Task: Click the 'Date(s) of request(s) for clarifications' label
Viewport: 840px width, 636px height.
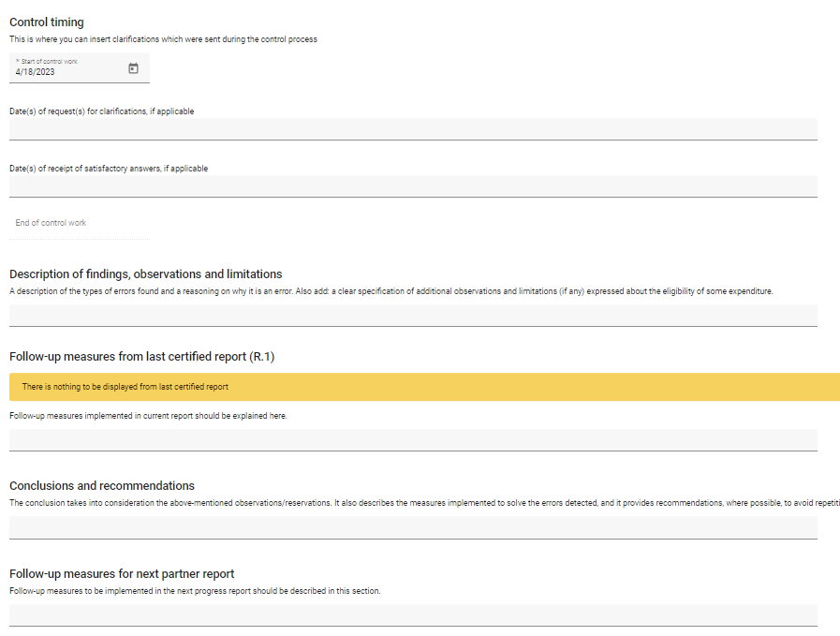Action: pyautogui.click(x=102, y=111)
